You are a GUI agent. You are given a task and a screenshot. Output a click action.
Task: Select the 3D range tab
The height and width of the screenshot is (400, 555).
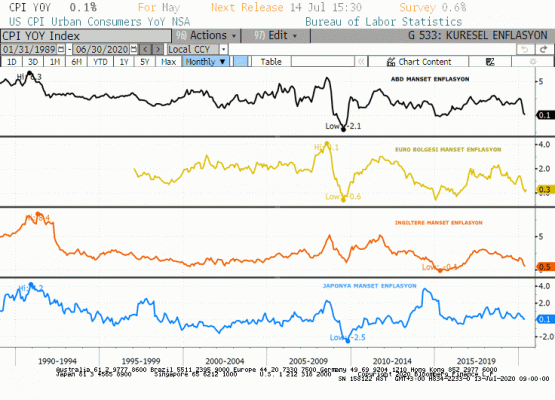[33, 62]
